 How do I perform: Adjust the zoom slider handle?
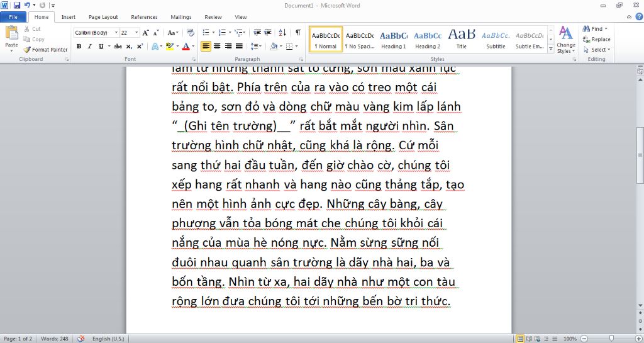coord(611,339)
